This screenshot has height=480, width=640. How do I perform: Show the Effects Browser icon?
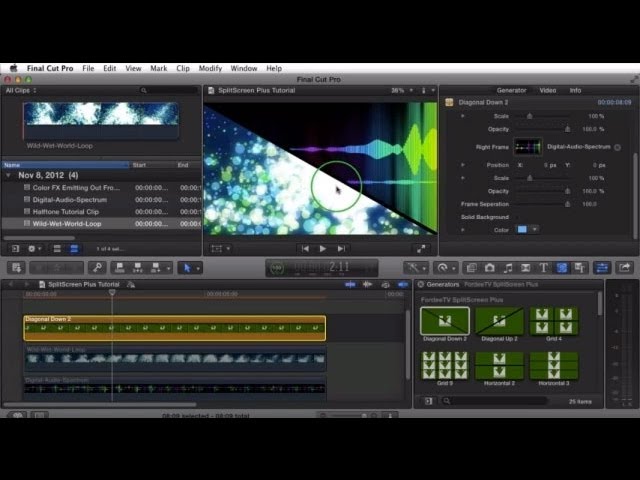click(x=471, y=268)
